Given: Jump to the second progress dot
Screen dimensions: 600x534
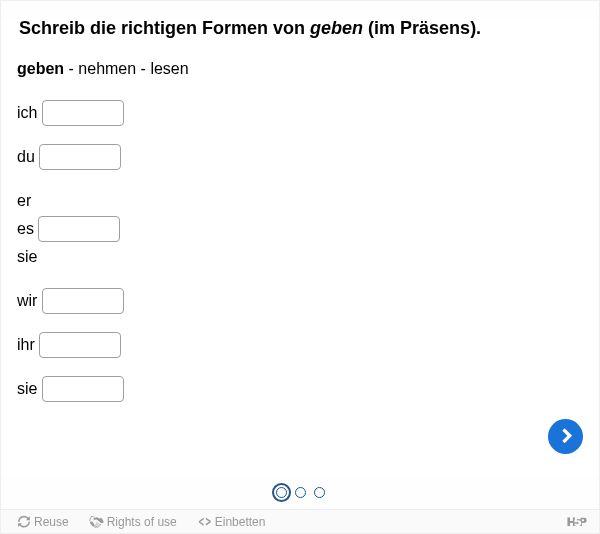Looking at the screenshot, I should coord(300,492).
